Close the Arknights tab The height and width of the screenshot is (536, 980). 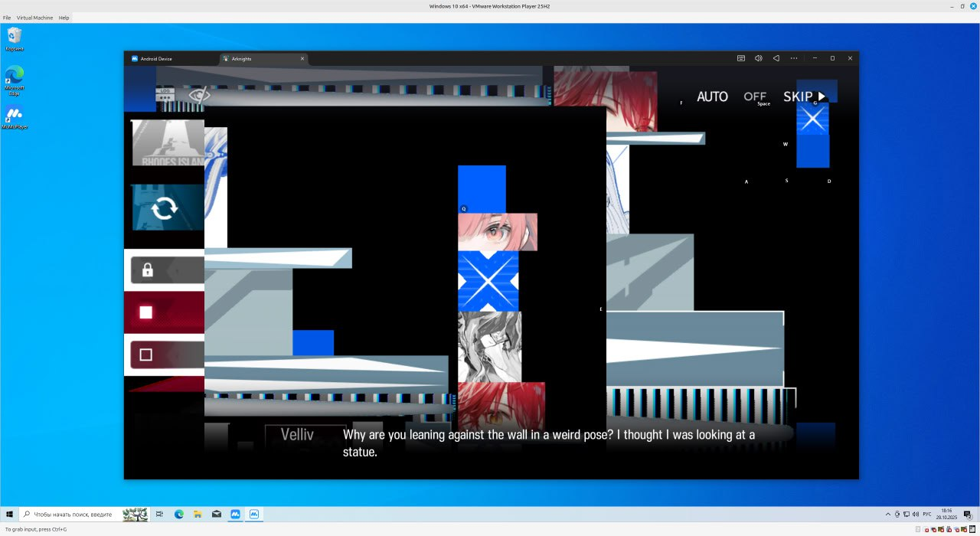302,58
